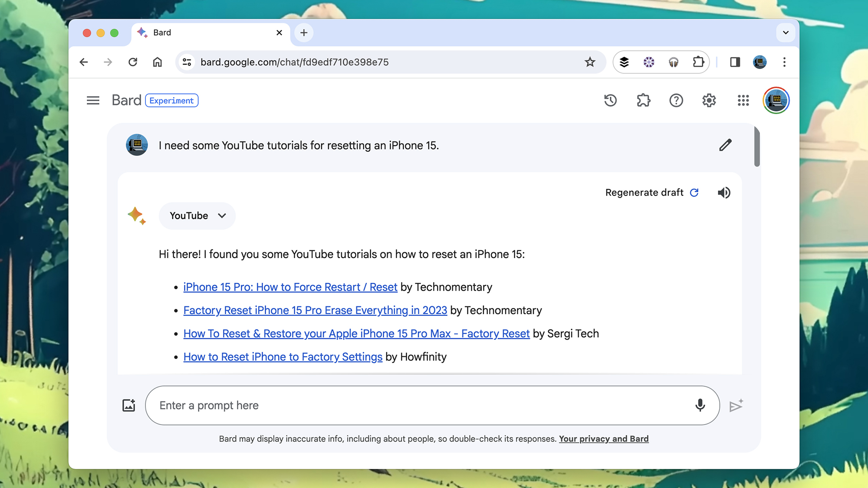868x488 pixels.
Task: Toggle the Bard main menu sidebar
Action: (93, 101)
